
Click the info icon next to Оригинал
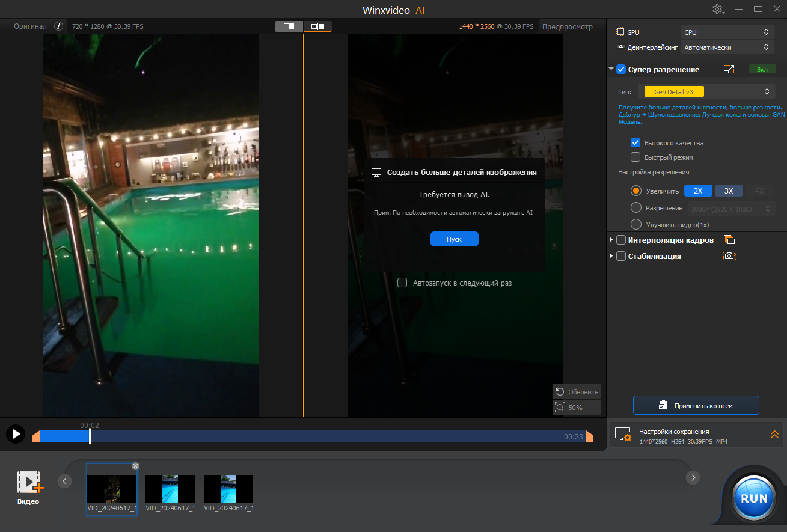[58, 26]
